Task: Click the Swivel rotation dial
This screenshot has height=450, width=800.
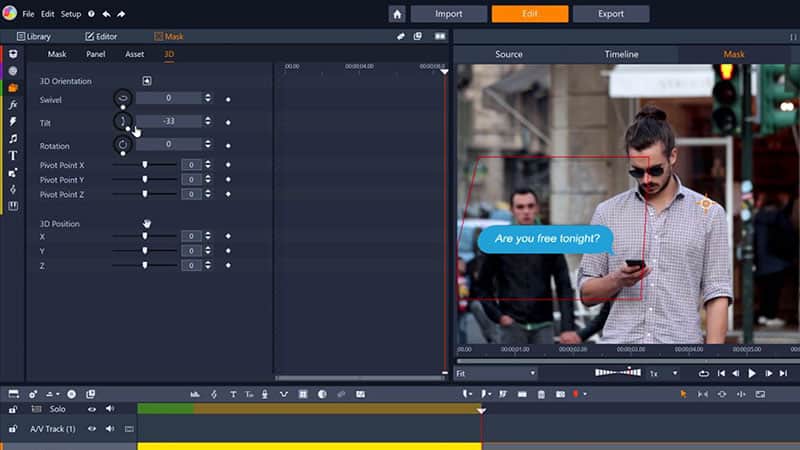Action: click(x=122, y=98)
